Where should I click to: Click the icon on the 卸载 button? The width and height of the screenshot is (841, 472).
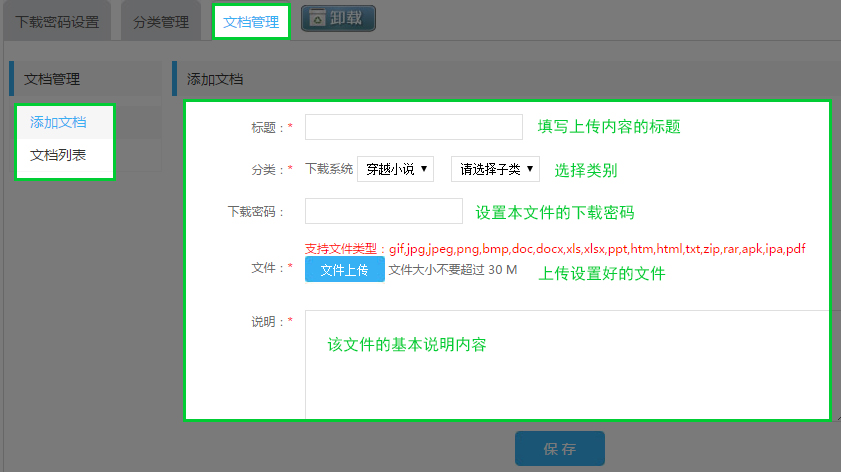click(317, 18)
